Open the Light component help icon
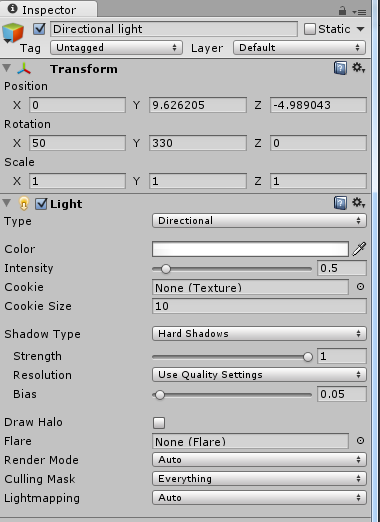The image size is (380, 522). click(x=340, y=203)
